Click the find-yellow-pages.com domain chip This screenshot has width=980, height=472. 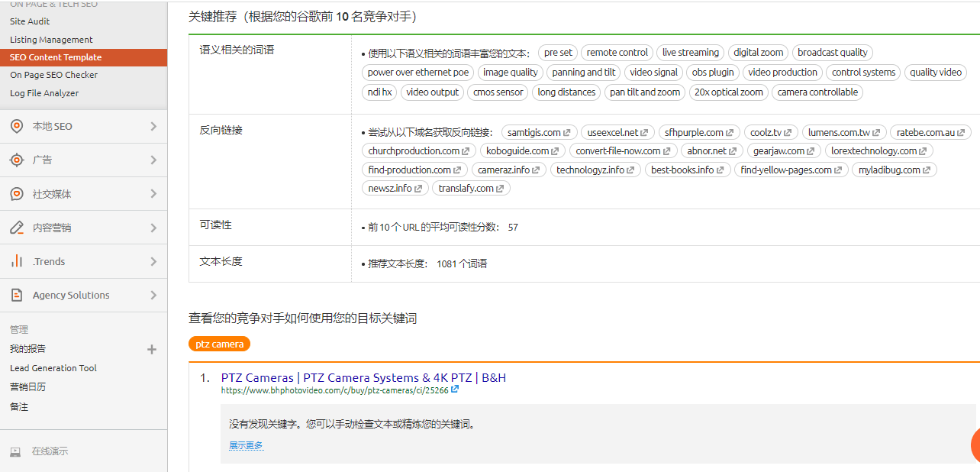tap(791, 170)
